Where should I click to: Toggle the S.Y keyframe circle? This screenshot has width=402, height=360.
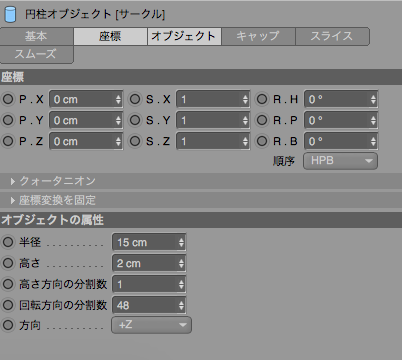pyautogui.click(x=135, y=120)
